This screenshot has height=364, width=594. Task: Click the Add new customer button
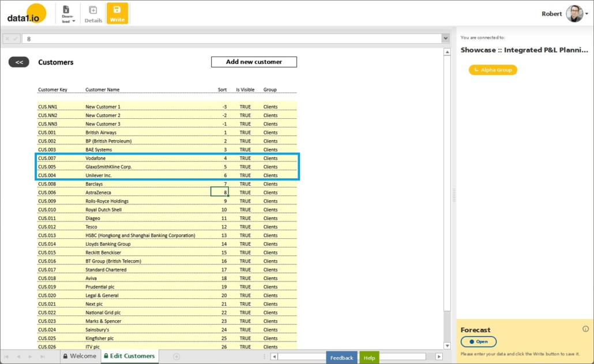tap(254, 62)
